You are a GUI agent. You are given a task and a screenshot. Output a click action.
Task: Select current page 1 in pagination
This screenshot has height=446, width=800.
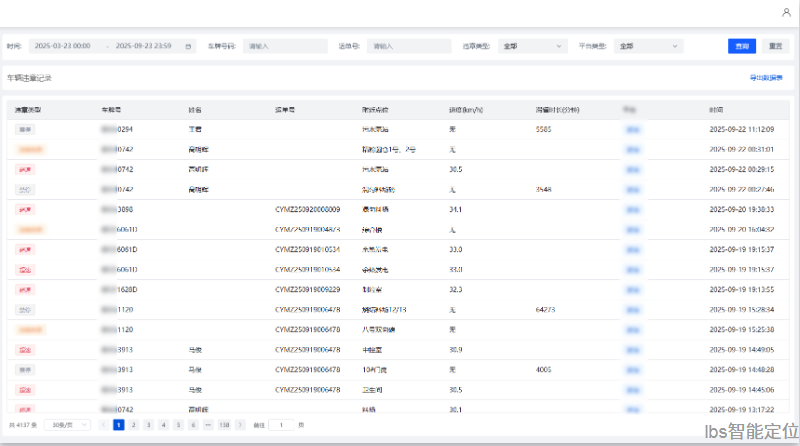118,425
